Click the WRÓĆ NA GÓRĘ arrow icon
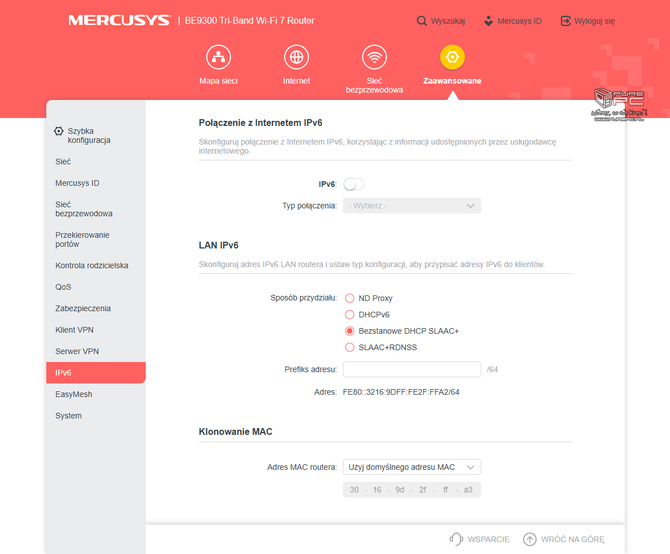Image resolution: width=670 pixels, height=554 pixels. [529, 539]
